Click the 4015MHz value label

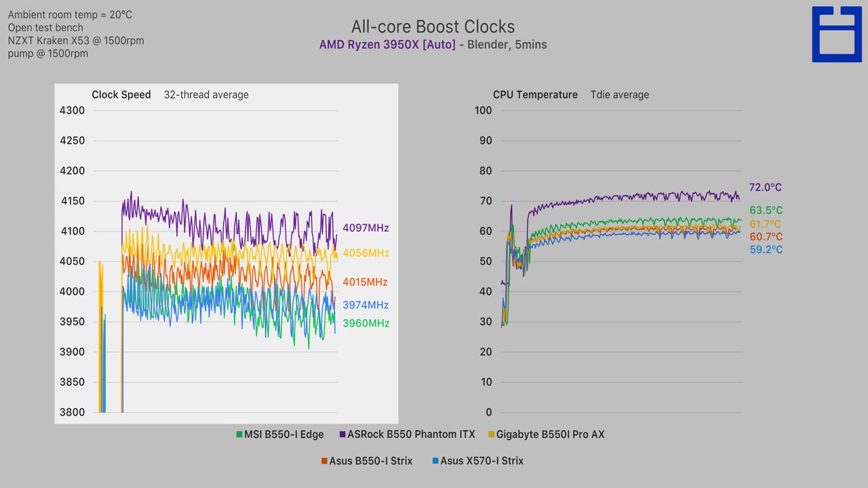365,282
